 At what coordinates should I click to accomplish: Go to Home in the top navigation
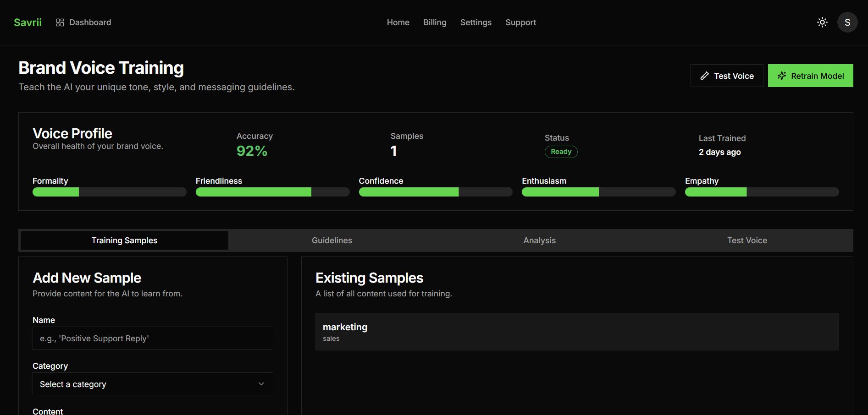[398, 22]
